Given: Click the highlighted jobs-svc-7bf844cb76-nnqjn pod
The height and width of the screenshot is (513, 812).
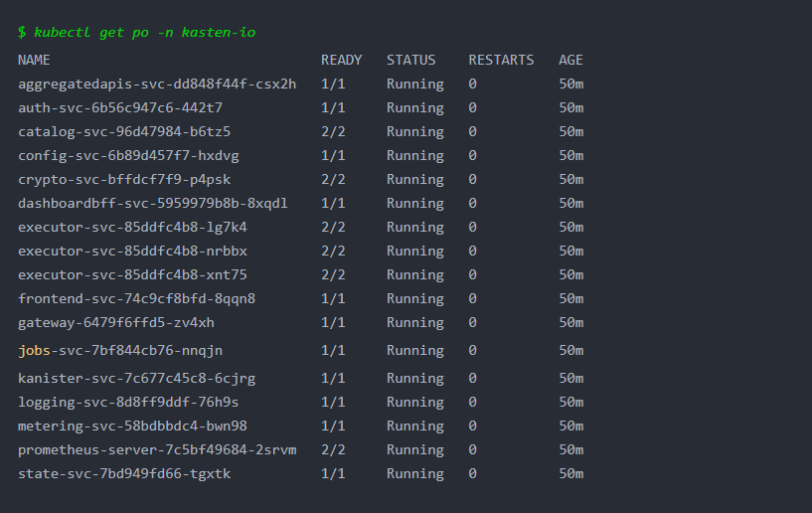Looking at the screenshot, I should 120,350.
